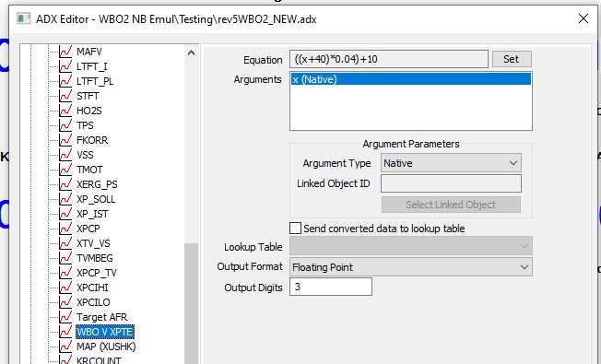
Task: Click the Linked Object ID field
Action: point(451,183)
